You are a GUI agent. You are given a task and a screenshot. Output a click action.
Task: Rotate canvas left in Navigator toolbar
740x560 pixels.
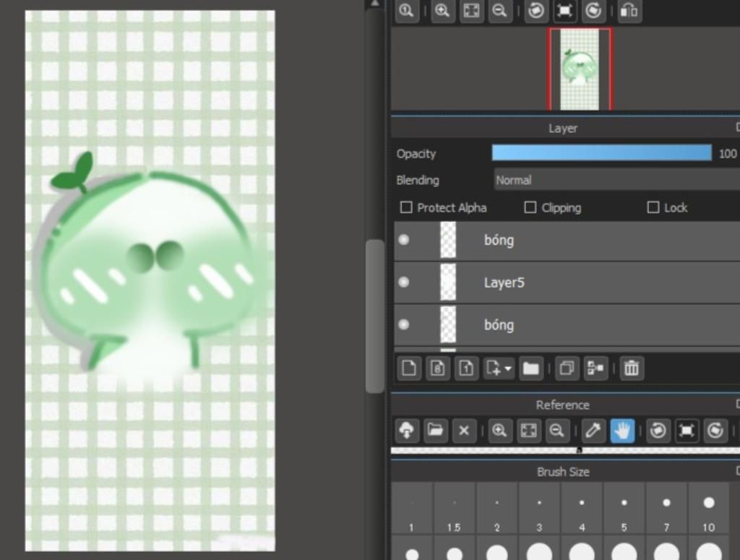535,10
